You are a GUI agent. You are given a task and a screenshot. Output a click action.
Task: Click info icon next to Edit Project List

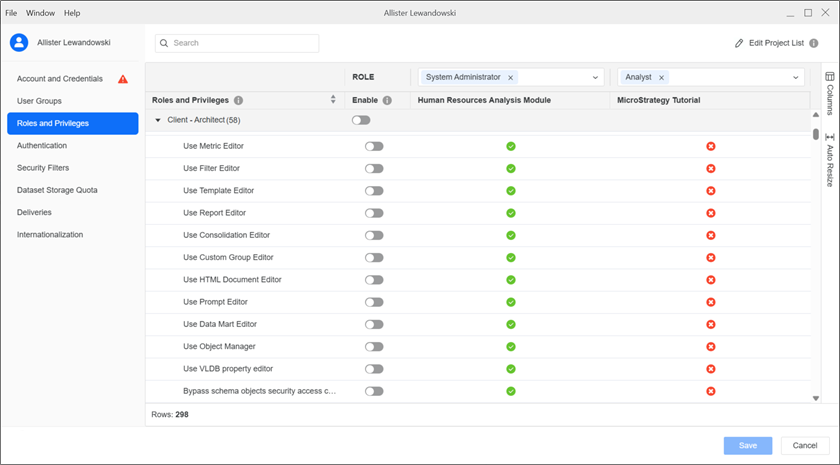pyautogui.click(x=814, y=44)
